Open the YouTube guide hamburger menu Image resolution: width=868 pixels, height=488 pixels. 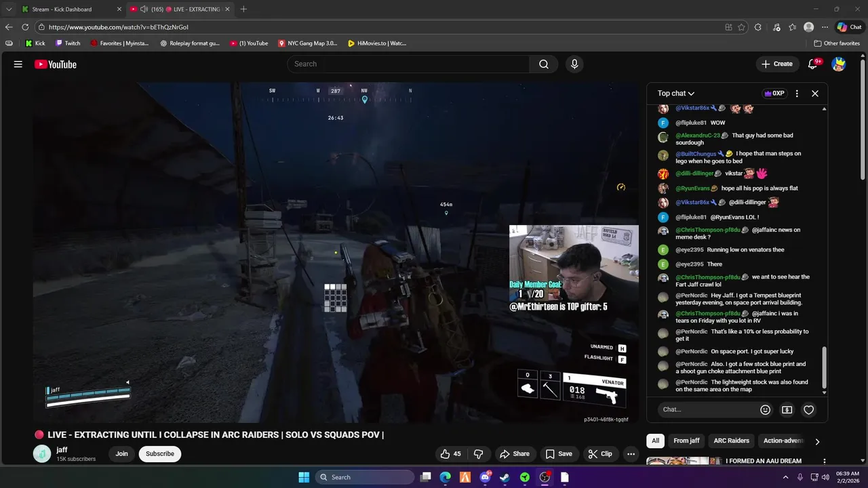tap(18, 64)
